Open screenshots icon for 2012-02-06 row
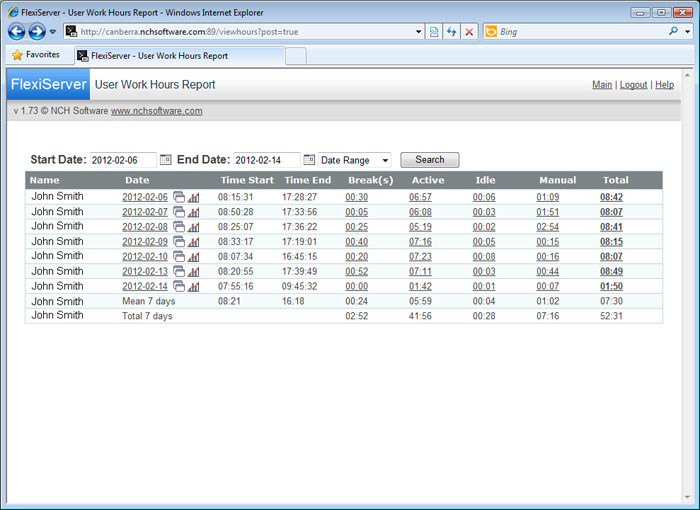 (x=179, y=197)
